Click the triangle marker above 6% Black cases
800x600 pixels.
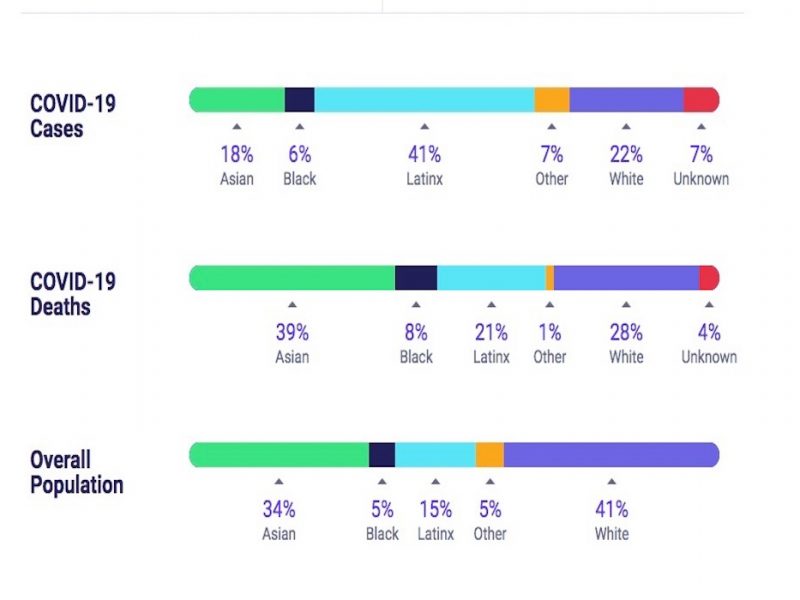pyautogui.click(x=299, y=127)
